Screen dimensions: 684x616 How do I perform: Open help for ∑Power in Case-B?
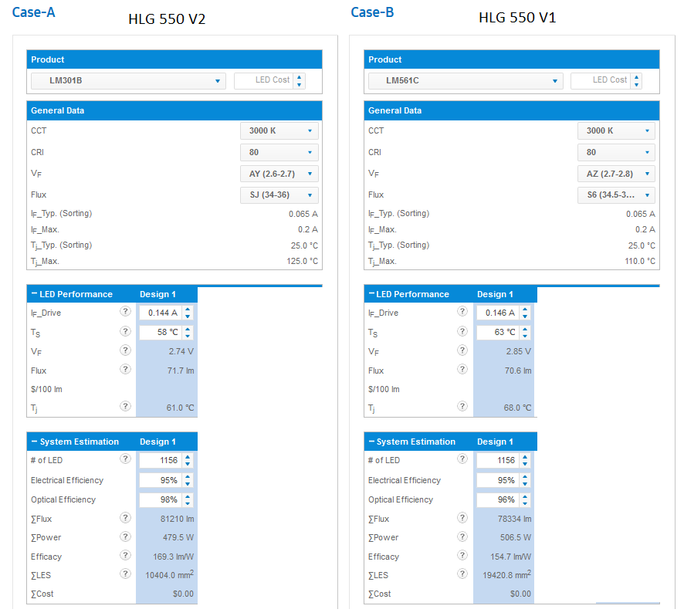(x=462, y=536)
